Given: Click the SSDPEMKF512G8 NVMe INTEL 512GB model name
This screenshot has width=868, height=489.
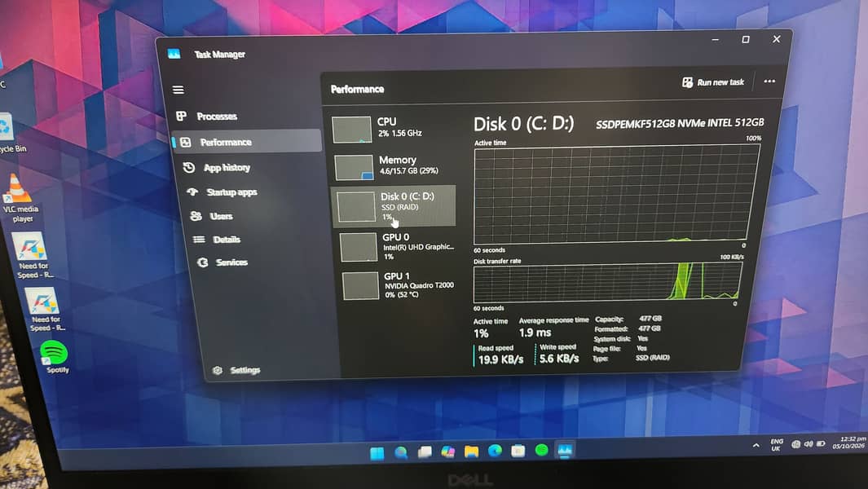Looking at the screenshot, I should [680, 123].
